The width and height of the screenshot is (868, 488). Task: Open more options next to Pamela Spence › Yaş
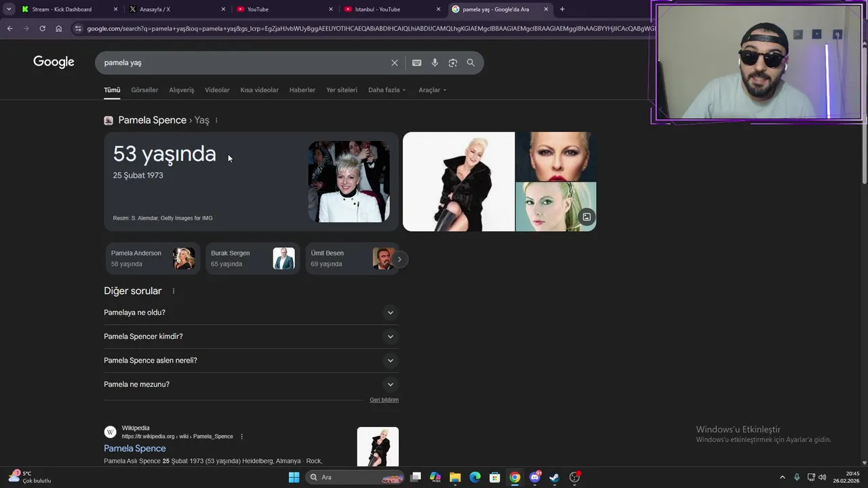point(216,120)
